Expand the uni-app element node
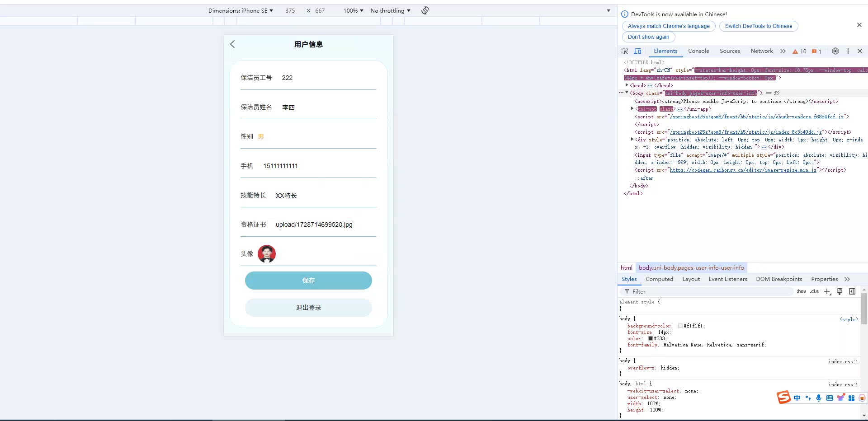 coord(632,108)
